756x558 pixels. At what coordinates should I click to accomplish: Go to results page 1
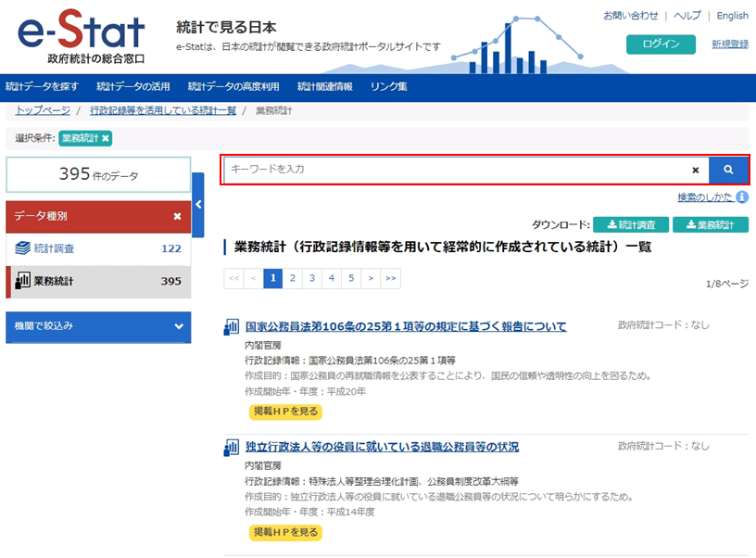tap(273, 278)
